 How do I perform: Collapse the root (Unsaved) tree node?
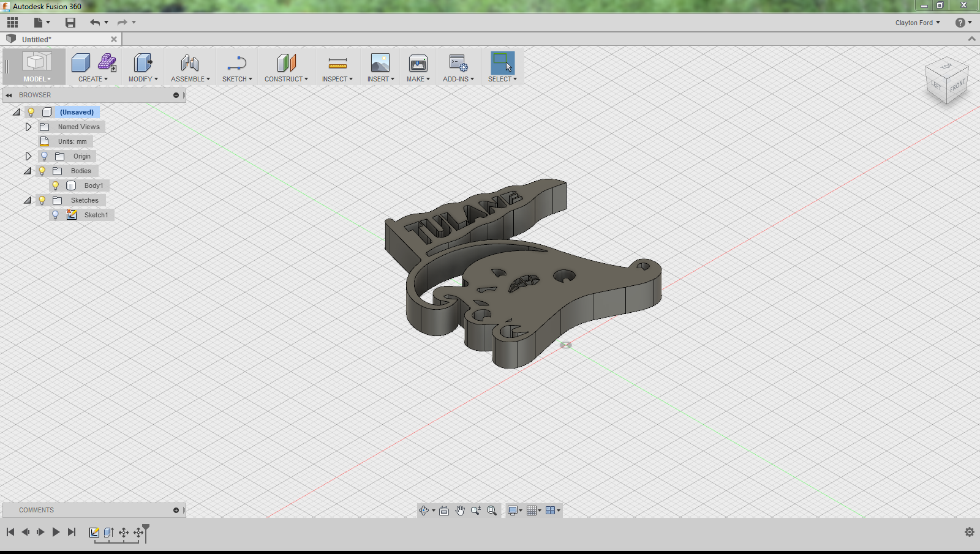[17, 112]
